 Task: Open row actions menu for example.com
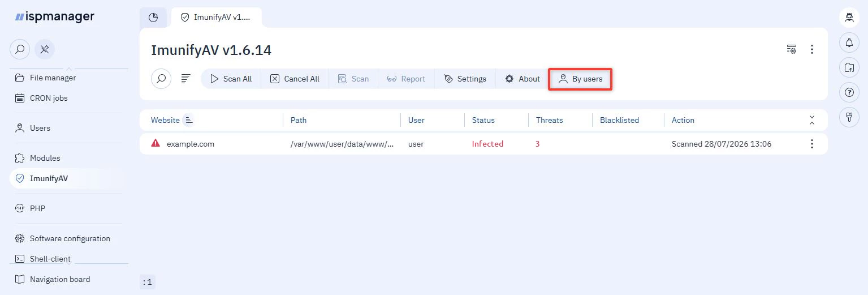click(x=812, y=144)
